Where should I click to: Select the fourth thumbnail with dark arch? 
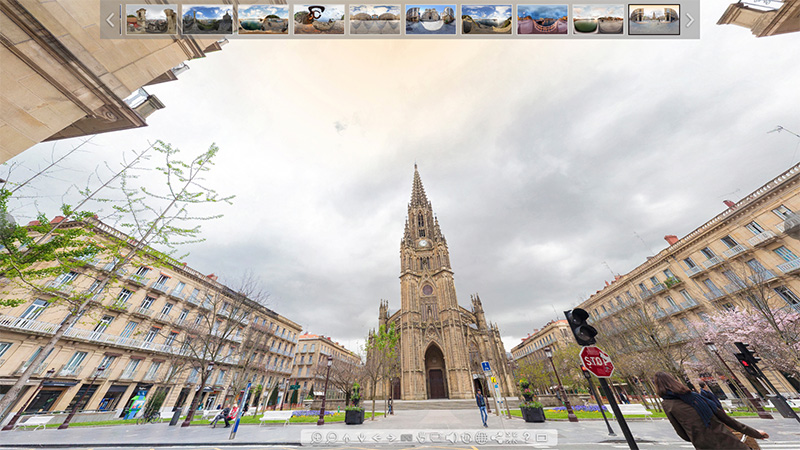pyautogui.click(x=319, y=19)
